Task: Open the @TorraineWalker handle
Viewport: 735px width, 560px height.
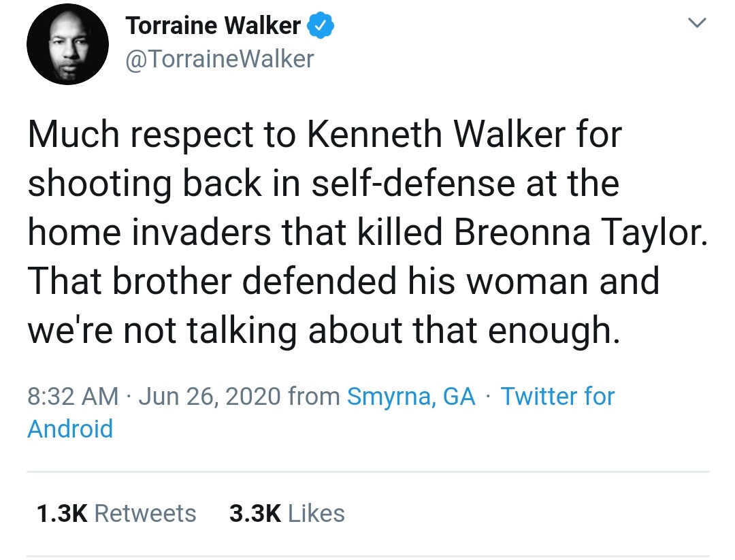Action: pos(220,59)
